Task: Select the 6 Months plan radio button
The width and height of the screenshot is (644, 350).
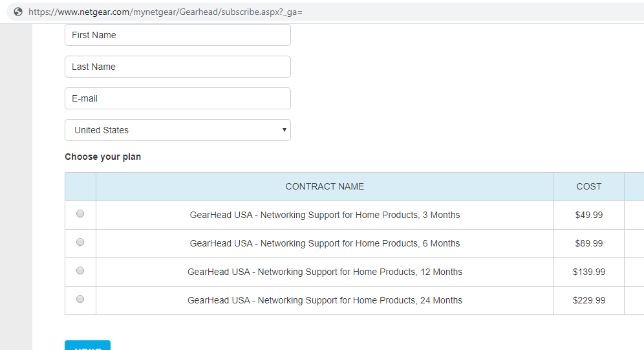Action: coord(80,242)
